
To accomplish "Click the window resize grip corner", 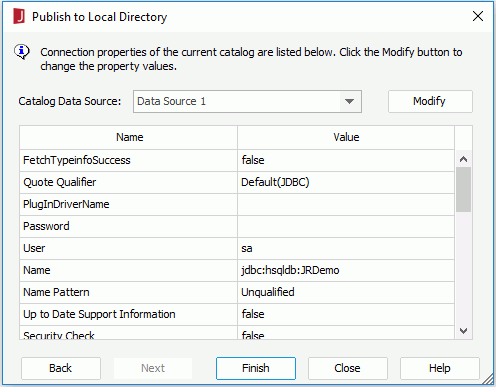I will pos(489,379).
